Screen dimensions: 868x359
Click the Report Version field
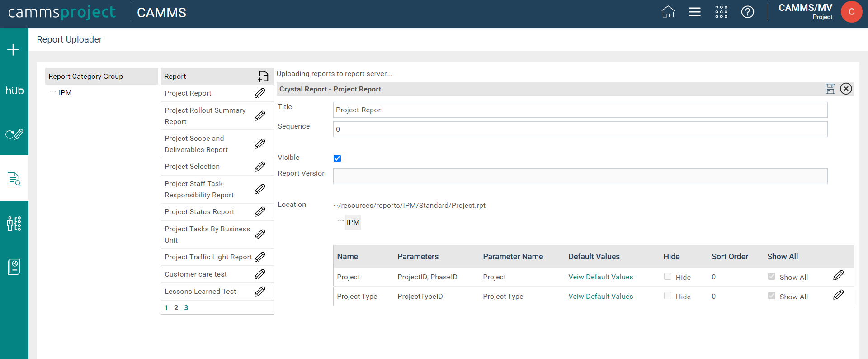pyautogui.click(x=580, y=177)
